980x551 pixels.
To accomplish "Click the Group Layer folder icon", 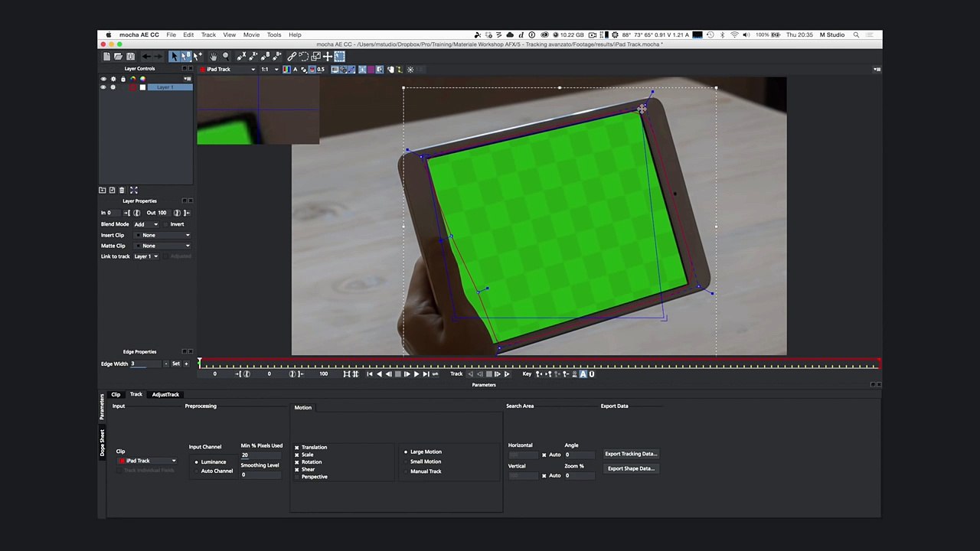I will [x=103, y=190].
